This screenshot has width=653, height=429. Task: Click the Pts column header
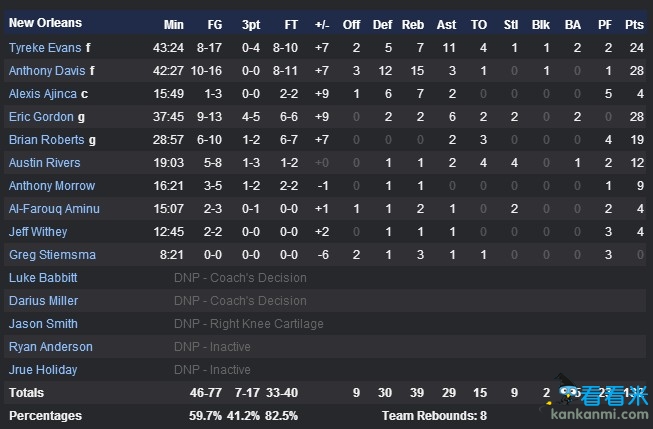tap(634, 25)
